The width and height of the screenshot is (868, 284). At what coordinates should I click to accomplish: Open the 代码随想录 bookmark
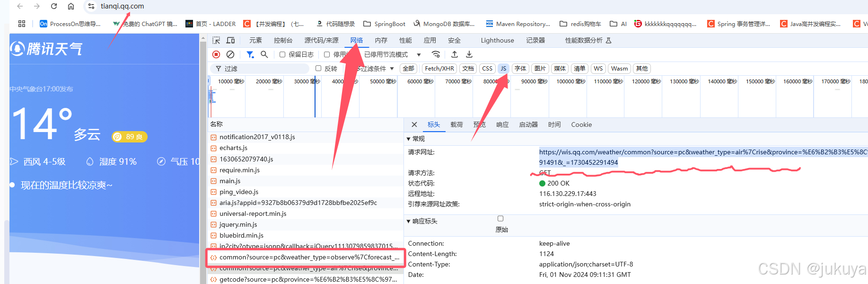pos(335,24)
